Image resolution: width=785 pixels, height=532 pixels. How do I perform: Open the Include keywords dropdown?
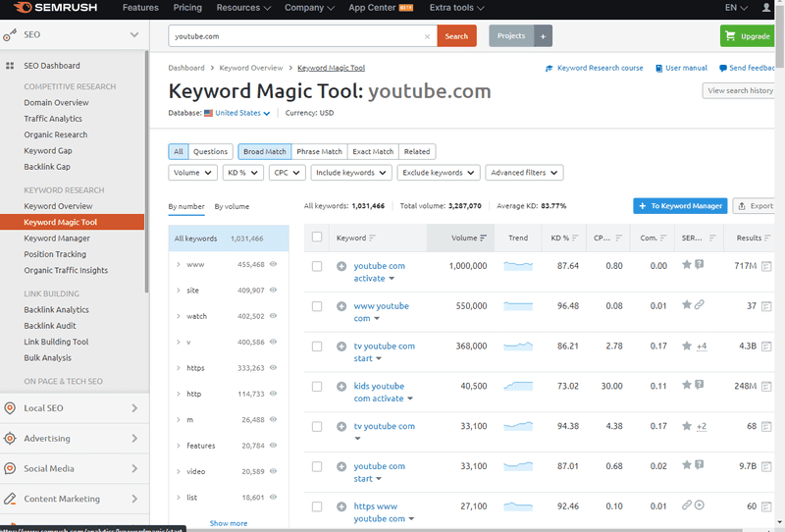pos(351,173)
